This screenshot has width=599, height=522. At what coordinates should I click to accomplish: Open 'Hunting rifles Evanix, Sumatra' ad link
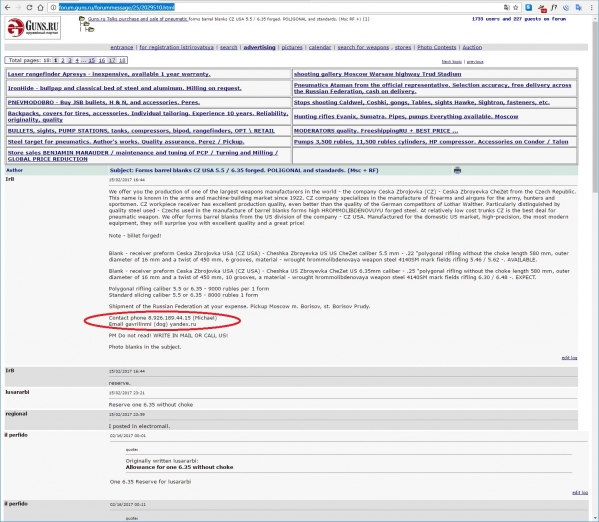(406, 117)
